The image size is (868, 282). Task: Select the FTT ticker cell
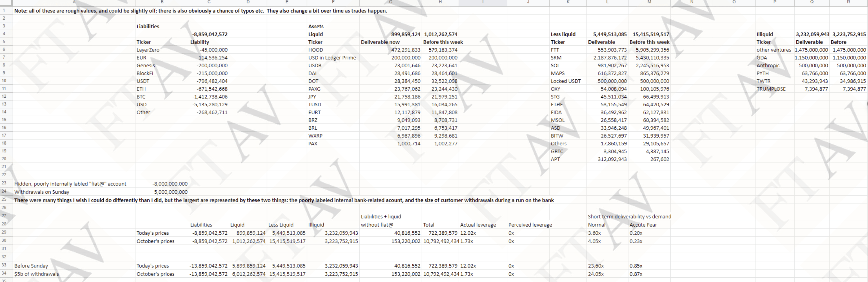click(555, 50)
